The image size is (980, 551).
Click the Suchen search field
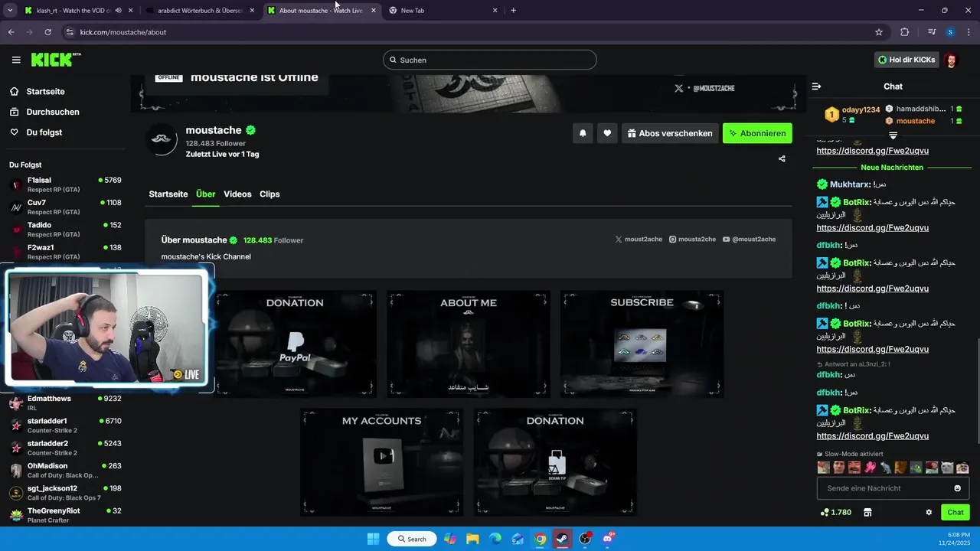click(x=490, y=60)
